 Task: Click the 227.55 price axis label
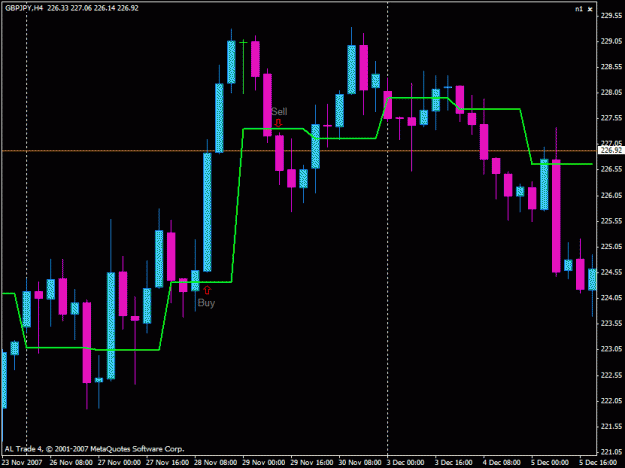pos(611,118)
